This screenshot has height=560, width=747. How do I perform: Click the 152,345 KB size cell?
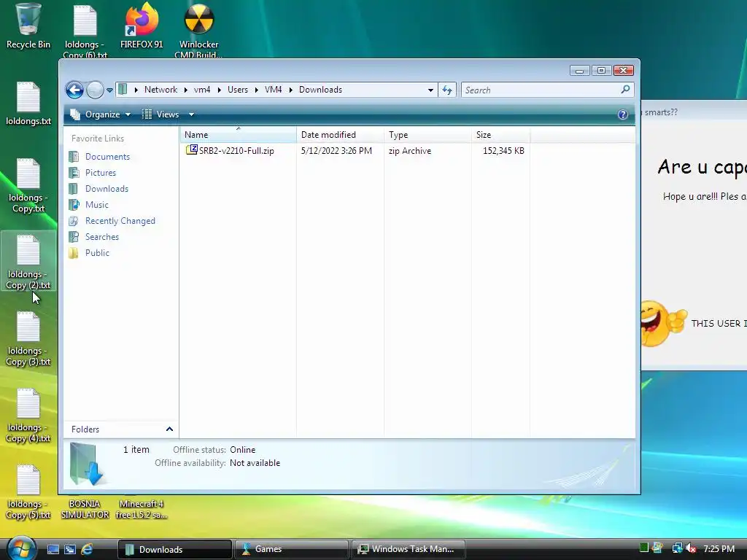(503, 150)
